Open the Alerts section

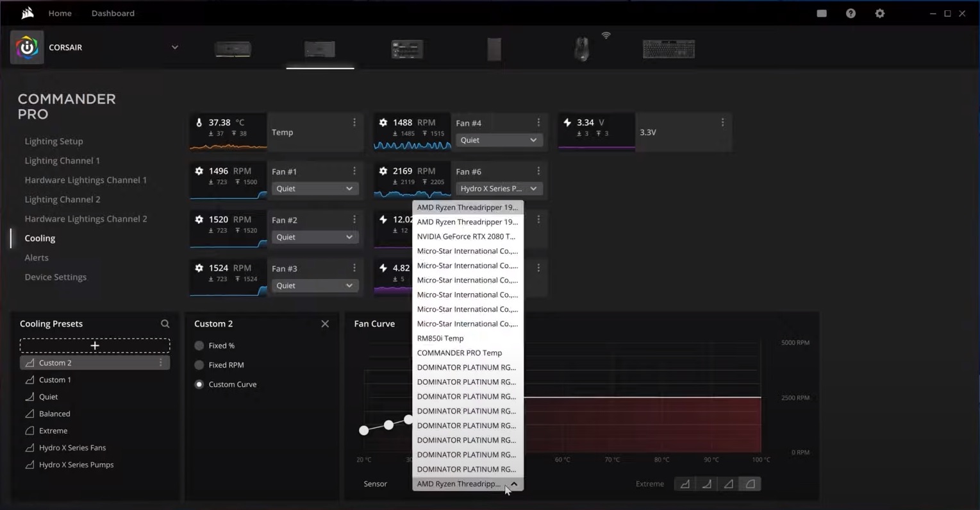click(x=37, y=257)
